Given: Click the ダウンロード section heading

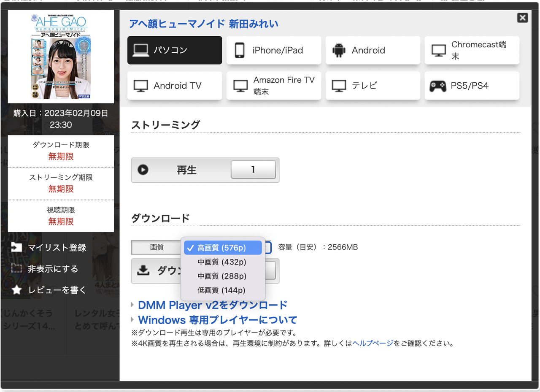Looking at the screenshot, I should point(160,218).
